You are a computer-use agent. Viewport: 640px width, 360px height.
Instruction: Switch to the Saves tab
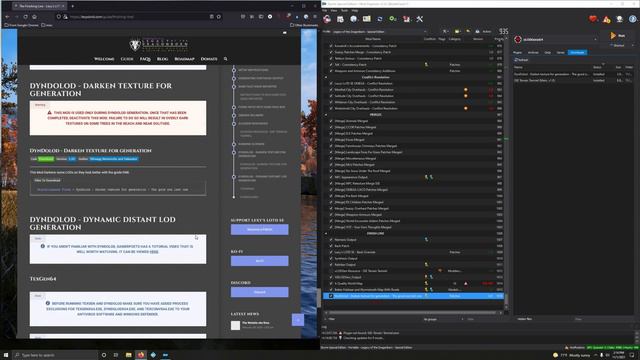pyautogui.click(x=560, y=52)
